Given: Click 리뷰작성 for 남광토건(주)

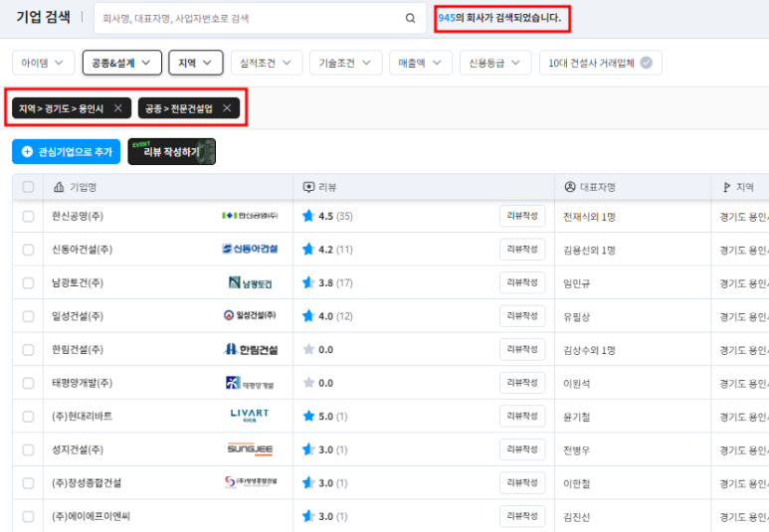Looking at the screenshot, I should [x=522, y=282].
